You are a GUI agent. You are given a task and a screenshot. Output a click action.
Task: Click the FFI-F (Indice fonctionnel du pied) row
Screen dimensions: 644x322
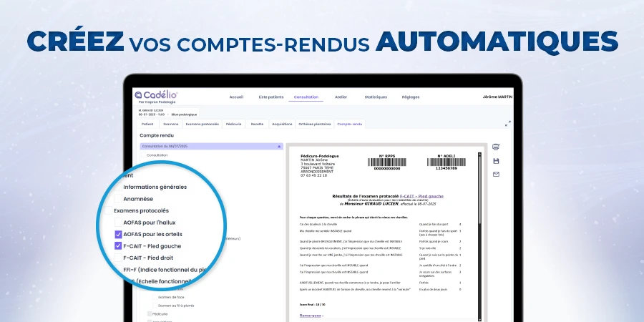point(165,270)
